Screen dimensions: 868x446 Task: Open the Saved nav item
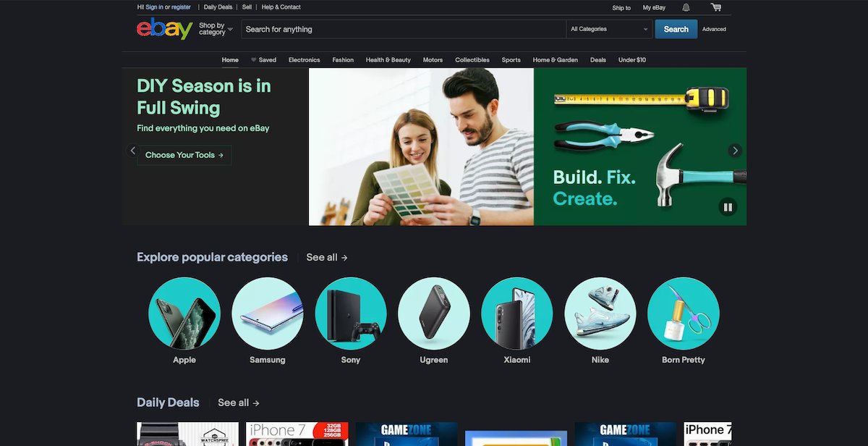pyautogui.click(x=263, y=60)
